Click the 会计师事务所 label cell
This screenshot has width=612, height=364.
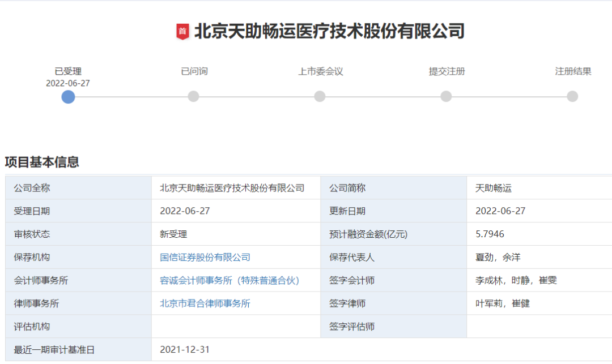[78, 280]
